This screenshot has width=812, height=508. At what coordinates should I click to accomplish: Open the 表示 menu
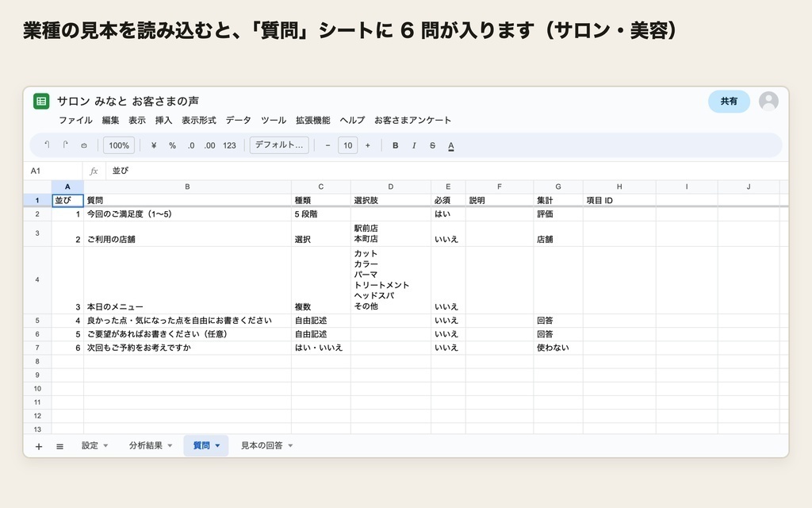tap(136, 121)
